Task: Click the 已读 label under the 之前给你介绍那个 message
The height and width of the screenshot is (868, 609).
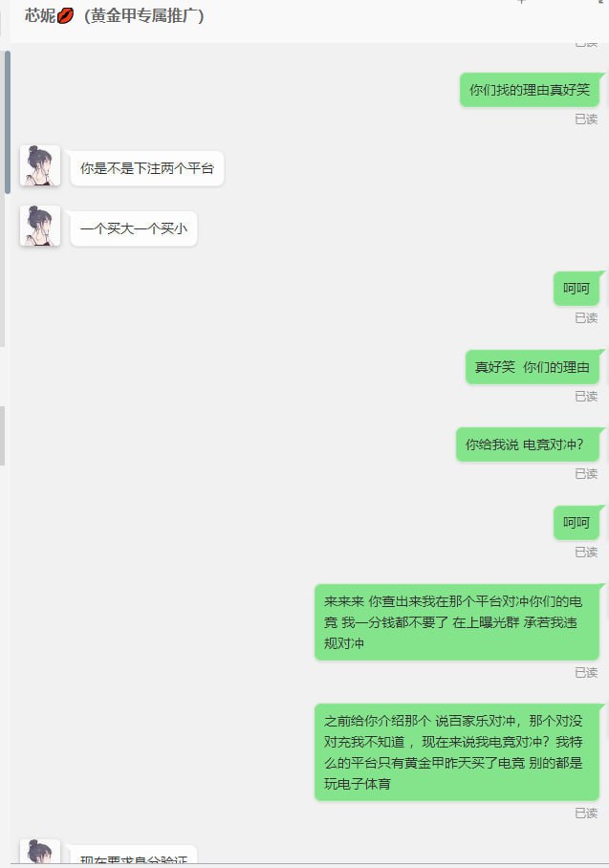Action: [x=586, y=814]
